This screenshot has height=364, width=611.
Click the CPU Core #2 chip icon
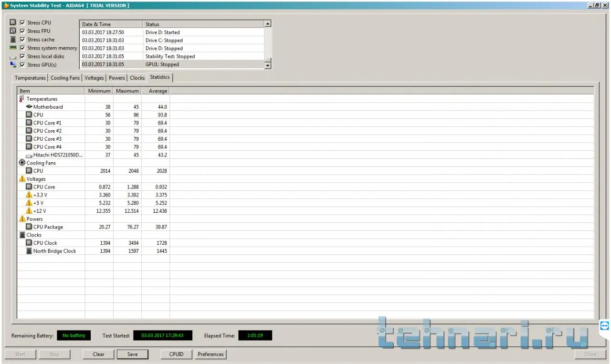tap(29, 131)
